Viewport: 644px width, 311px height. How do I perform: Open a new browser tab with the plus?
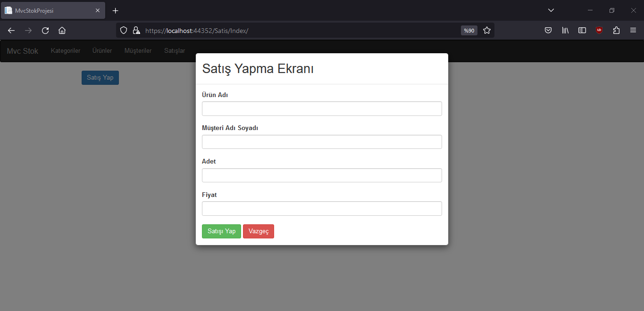point(115,10)
